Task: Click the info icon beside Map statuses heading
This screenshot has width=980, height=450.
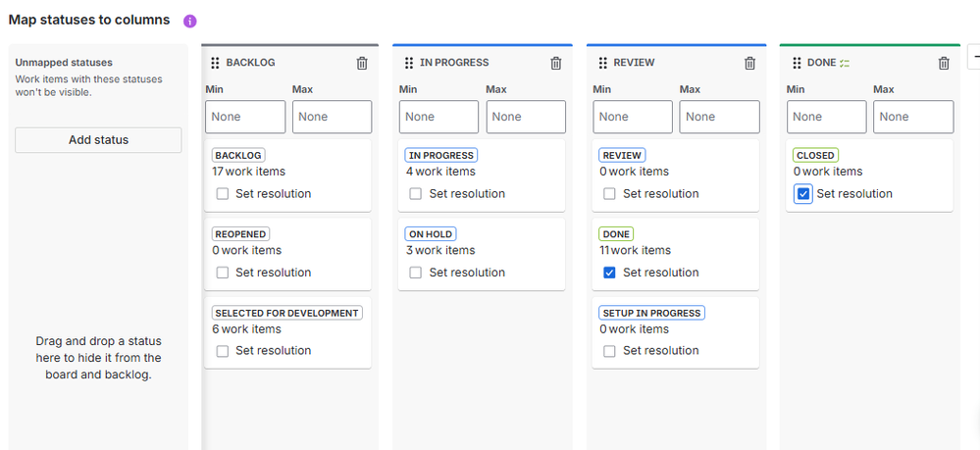Action: point(190,21)
